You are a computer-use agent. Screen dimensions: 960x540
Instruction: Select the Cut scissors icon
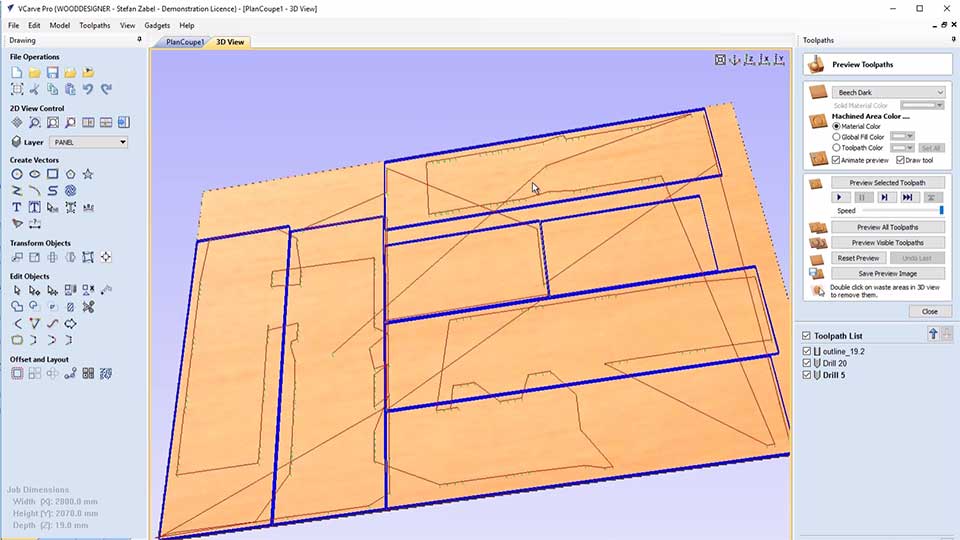pyautogui.click(x=34, y=89)
